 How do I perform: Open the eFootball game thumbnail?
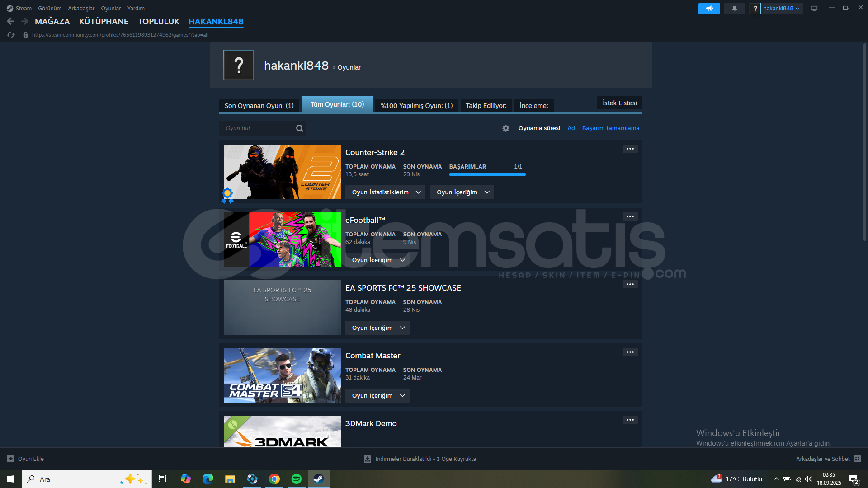pyautogui.click(x=282, y=240)
